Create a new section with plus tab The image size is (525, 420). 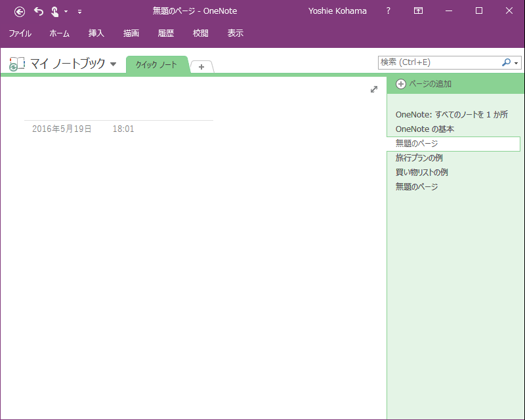tap(201, 67)
